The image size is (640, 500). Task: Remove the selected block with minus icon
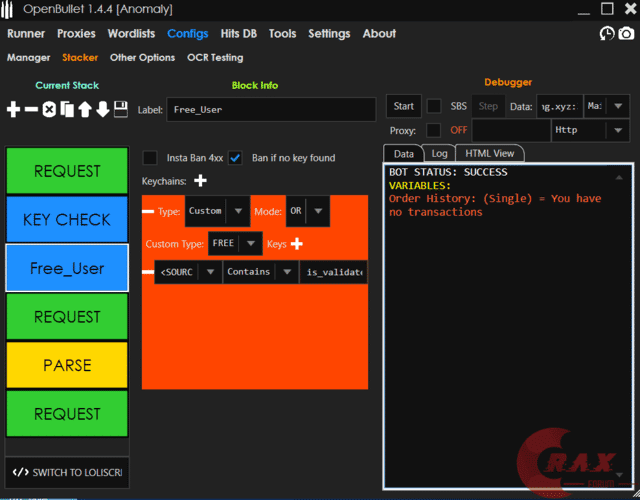(x=31, y=109)
